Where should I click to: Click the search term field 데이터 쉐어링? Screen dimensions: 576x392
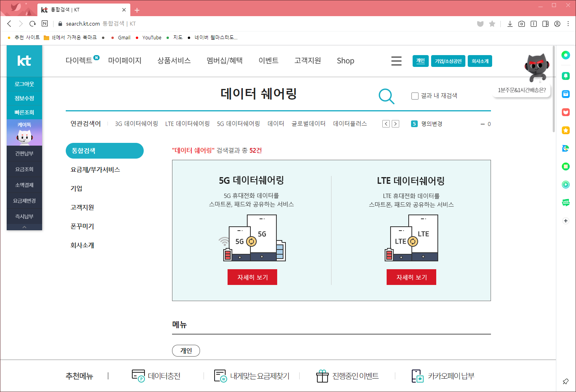coord(259,94)
